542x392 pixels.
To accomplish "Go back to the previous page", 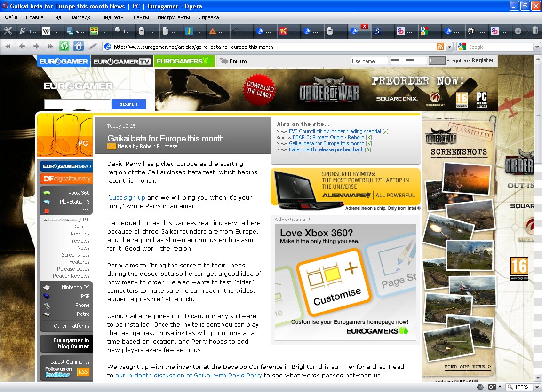I will tap(23, 46).
